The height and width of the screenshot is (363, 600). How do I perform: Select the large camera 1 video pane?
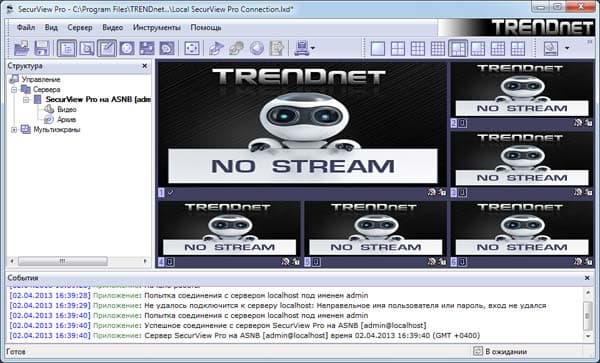coord(302,124)
